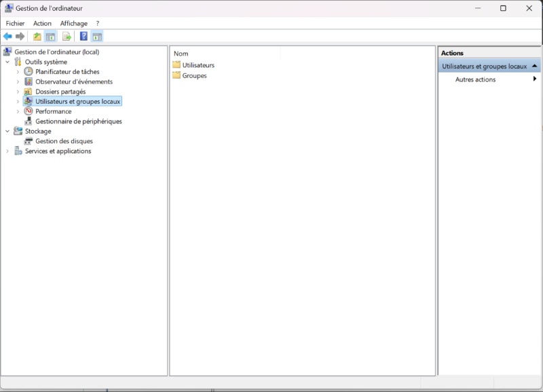
Task: Select the Observateur d'événements icon
Action: (29, 81)
